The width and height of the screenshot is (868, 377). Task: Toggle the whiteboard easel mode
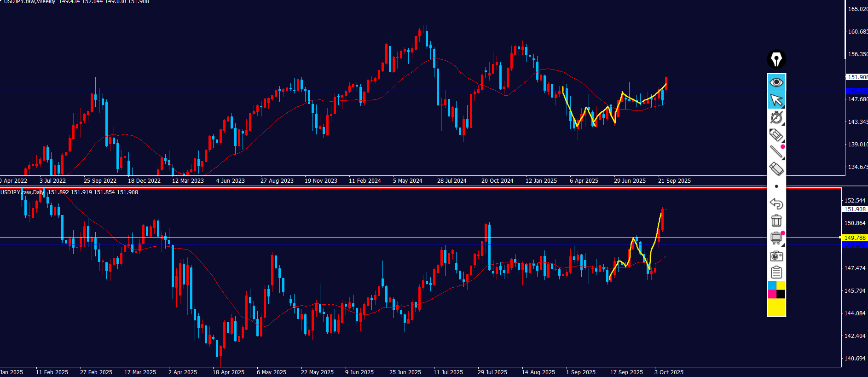(x=776, y=238)
